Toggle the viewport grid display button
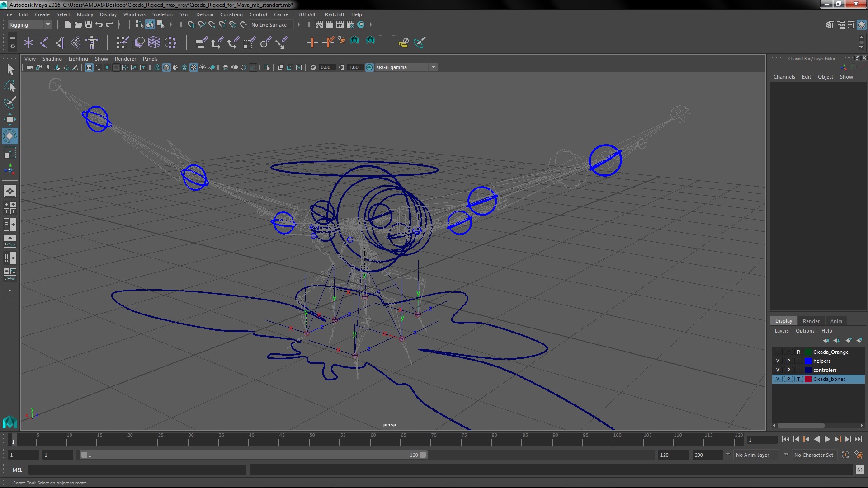The width and height of the screenshot is (868, 488). click(x=89, y=67)
